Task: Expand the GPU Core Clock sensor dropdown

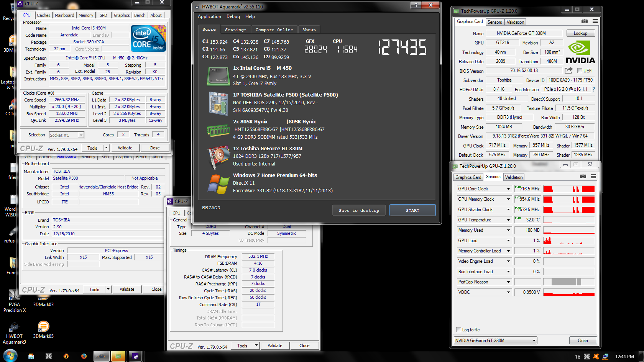Action: [x=508, y=189]
